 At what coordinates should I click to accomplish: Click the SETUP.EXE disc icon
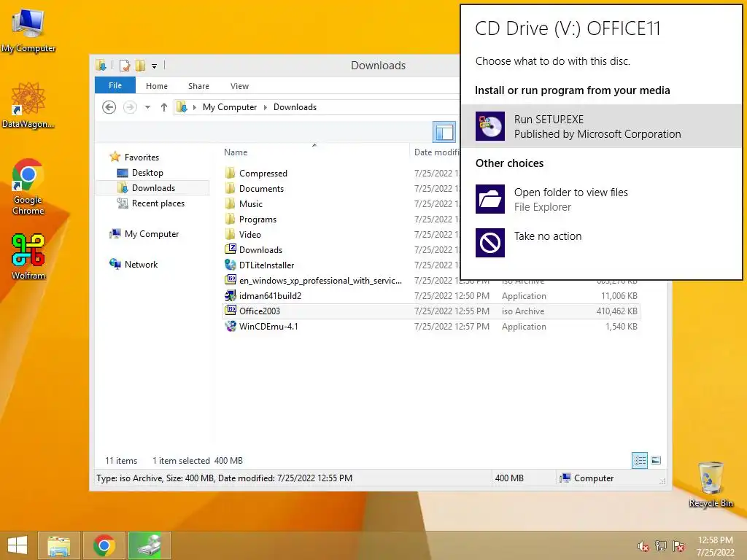point(489,126)
